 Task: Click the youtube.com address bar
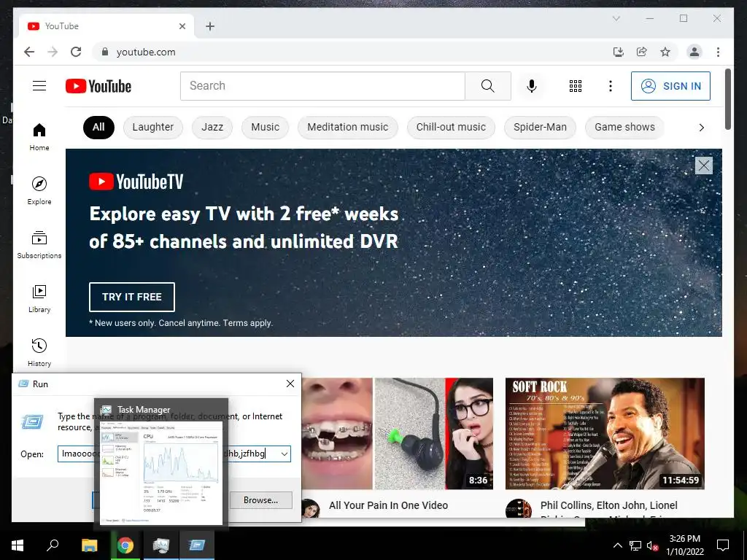coord(352,52)
